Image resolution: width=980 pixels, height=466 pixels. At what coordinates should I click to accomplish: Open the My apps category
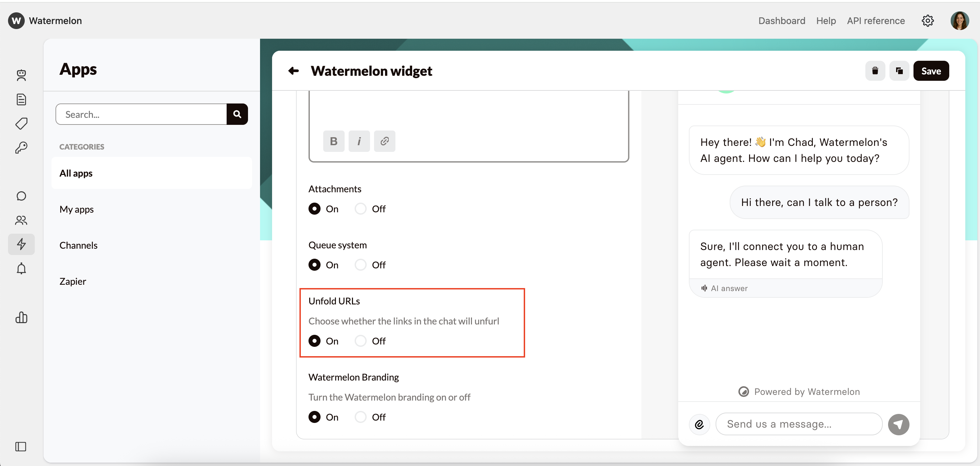pos(77,209)
